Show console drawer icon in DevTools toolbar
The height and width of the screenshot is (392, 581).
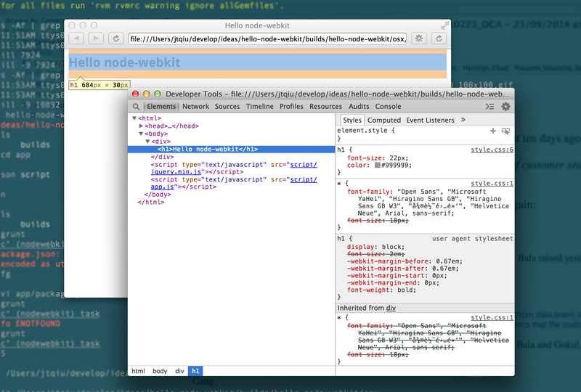tap(489, 107)
